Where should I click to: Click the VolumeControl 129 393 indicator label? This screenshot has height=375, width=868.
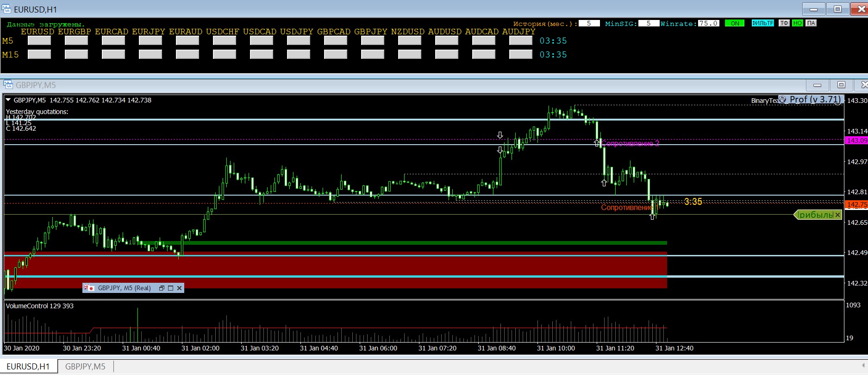pyautogui.click(x=40, y=306)
